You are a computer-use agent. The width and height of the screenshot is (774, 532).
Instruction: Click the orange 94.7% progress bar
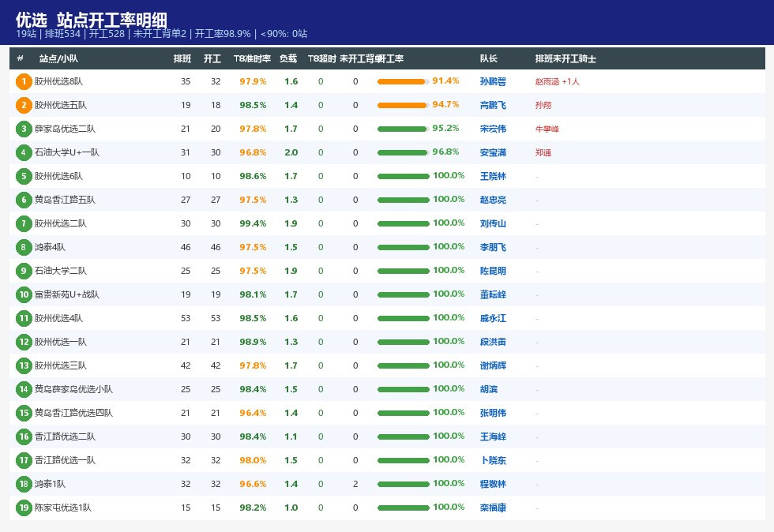[x=404, y=105]
